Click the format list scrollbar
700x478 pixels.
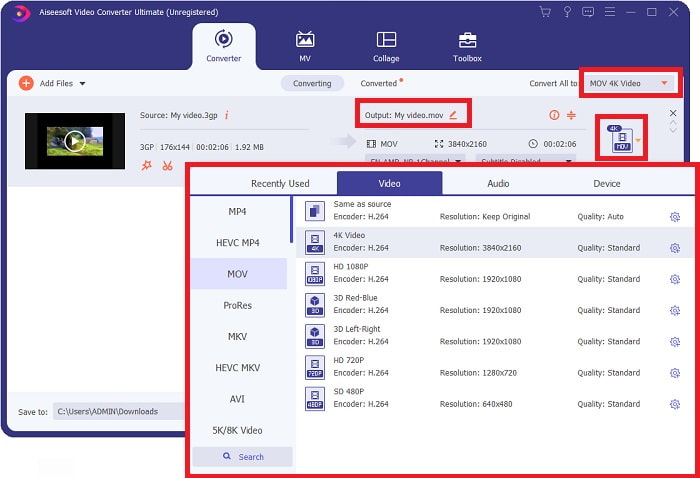[x=292, y=220]
